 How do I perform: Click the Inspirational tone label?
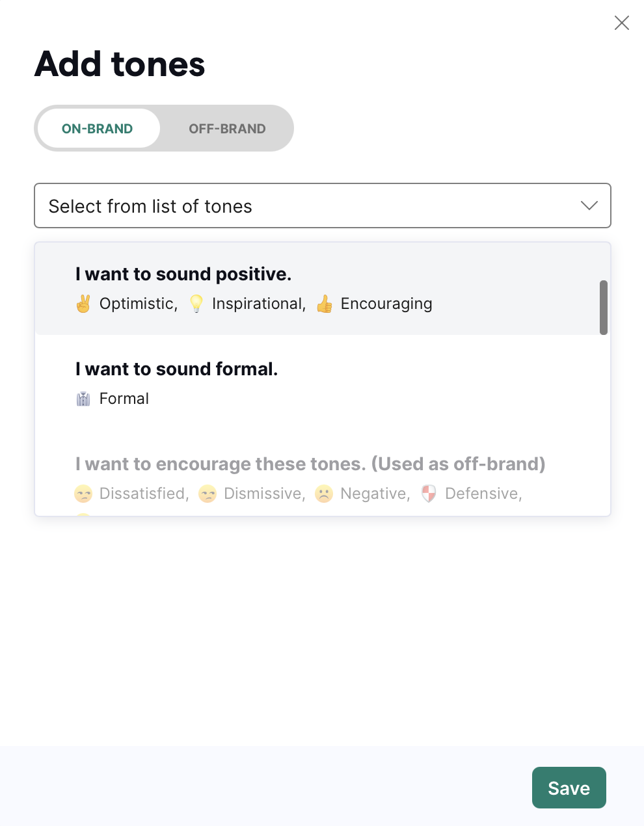[x=259, y=304]
